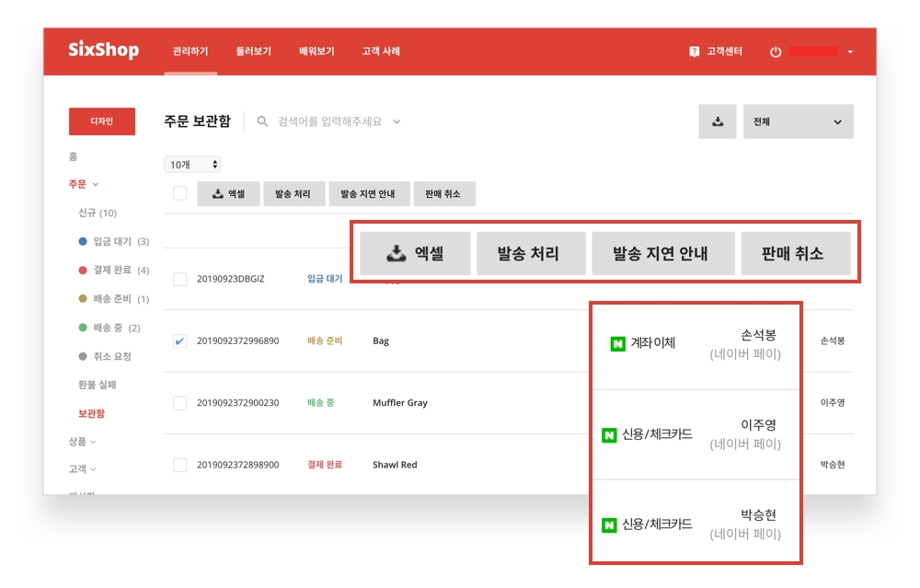Click the red dot beside 결제 완료
This screenshot has width=920, height=588.
click(83, 271)
